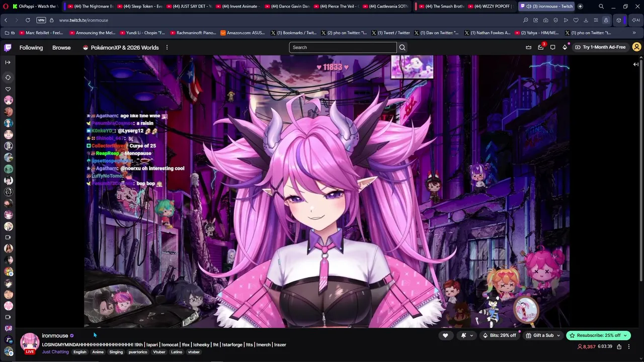Open the browser AI button

point(636,20)
